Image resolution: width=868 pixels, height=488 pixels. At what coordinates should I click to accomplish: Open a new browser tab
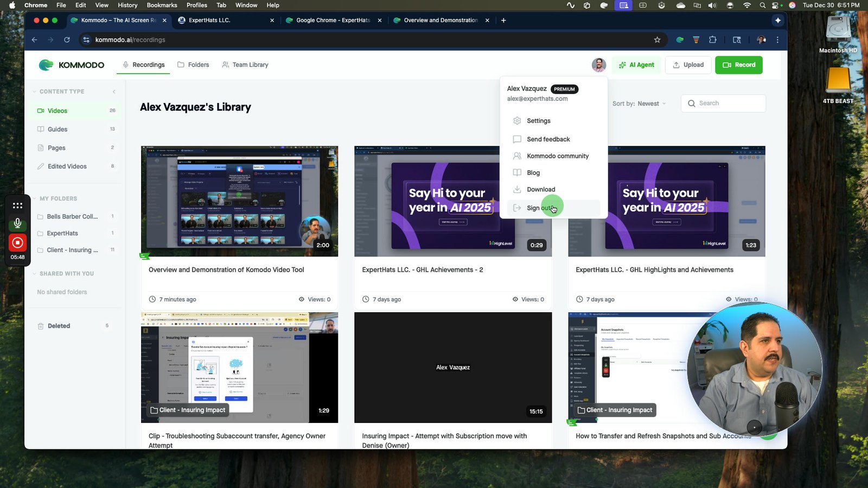(x=503, y=20)
